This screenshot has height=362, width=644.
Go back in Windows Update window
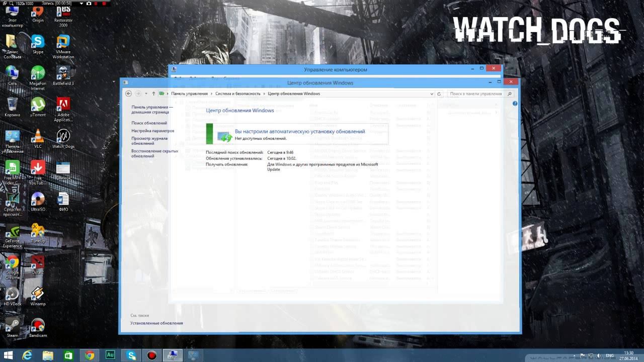128,94
